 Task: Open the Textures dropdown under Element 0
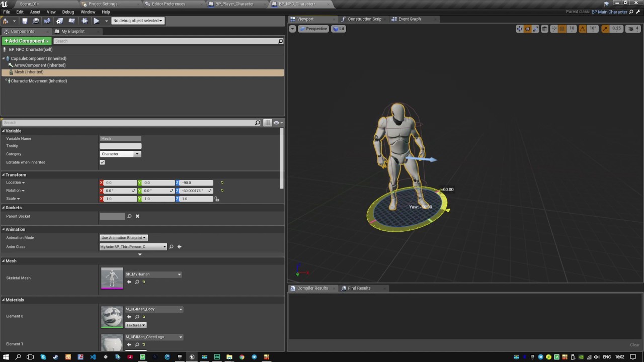pos(136,325)
